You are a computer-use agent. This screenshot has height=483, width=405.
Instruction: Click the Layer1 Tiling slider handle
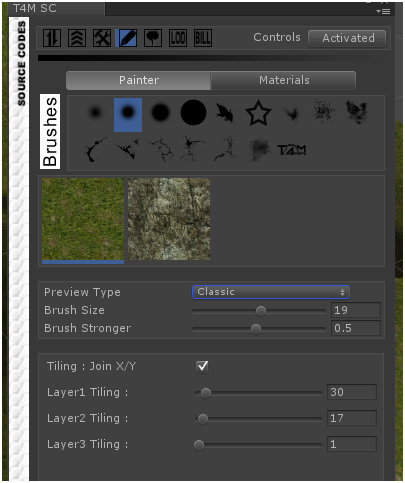[206, 393]
